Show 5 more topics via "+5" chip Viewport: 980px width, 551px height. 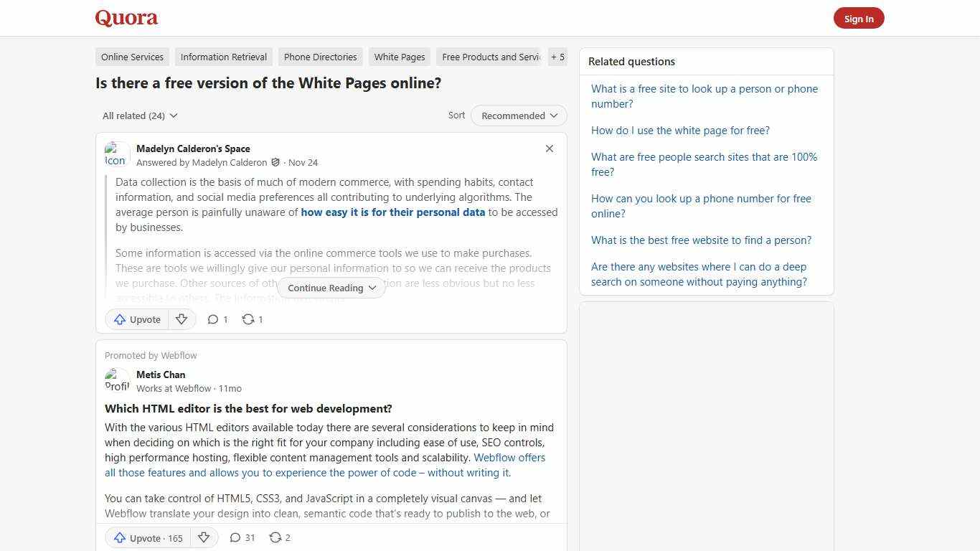tap(557, 57)
